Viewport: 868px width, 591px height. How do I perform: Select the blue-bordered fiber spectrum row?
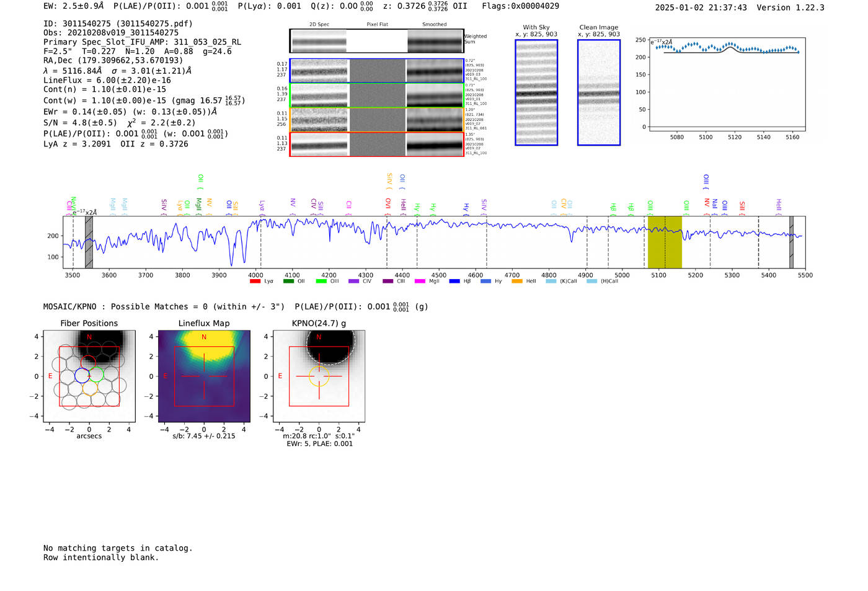[x=376, y=71]
